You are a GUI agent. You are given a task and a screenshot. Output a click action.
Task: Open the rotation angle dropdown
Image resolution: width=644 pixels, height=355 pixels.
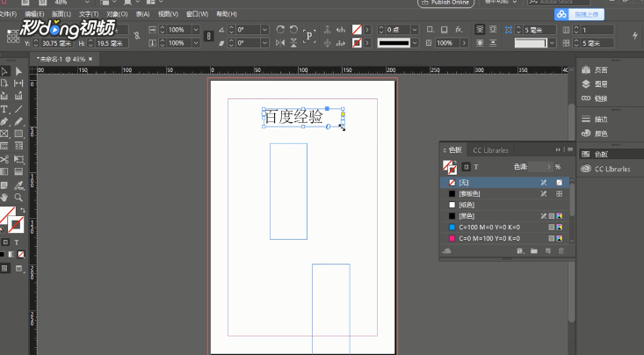pyautogui.click(x=265, y=30)
